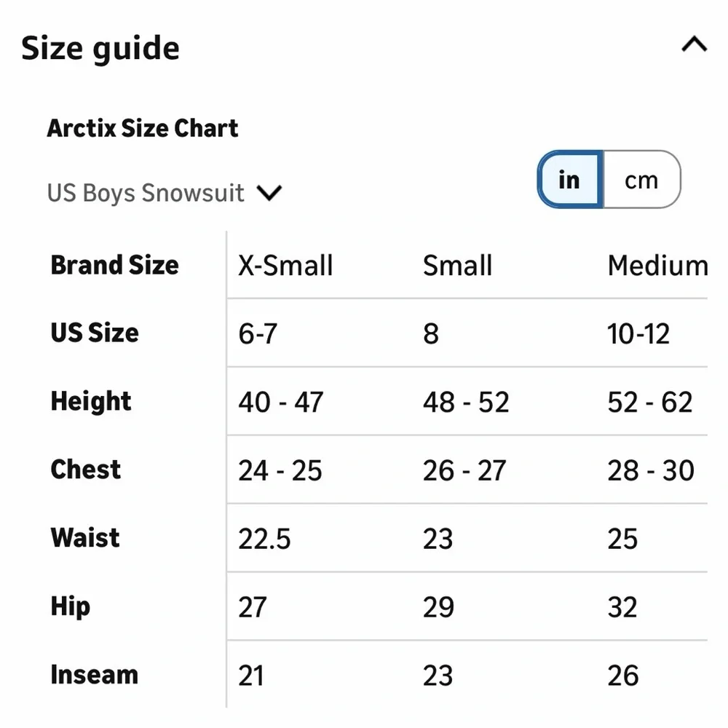Screen dimensions: 728x728
Task: Click the 10-12 US Size cell
Action: pyautogui.click(x=638, y=334)
